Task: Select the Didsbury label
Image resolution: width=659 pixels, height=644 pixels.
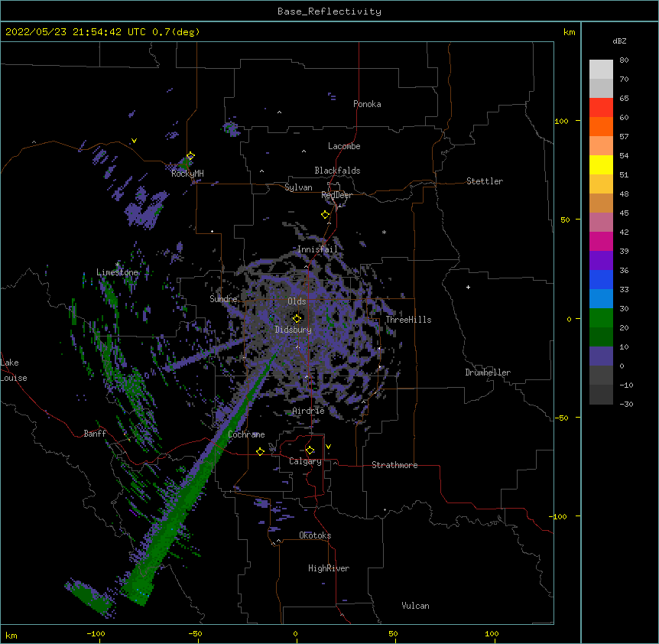Action: point(294,330)
